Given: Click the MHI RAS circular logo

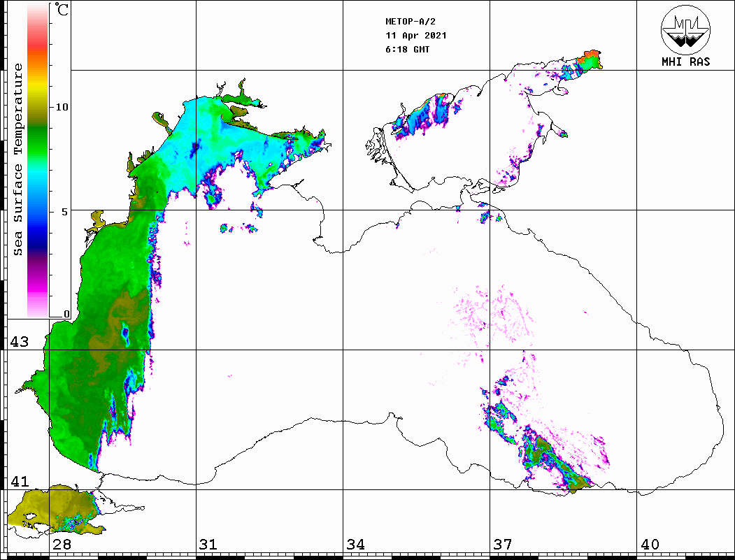Looking at the screenshot, I should [685, 29].
